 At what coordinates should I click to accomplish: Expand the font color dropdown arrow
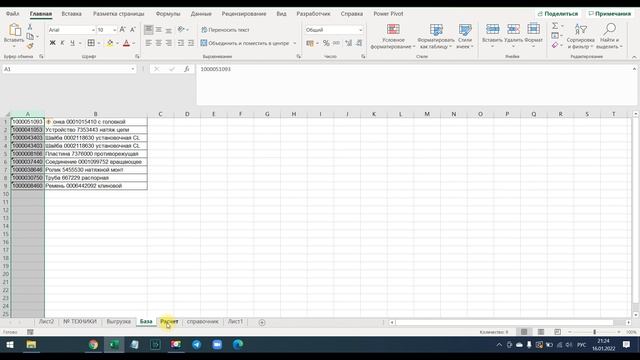134,43
